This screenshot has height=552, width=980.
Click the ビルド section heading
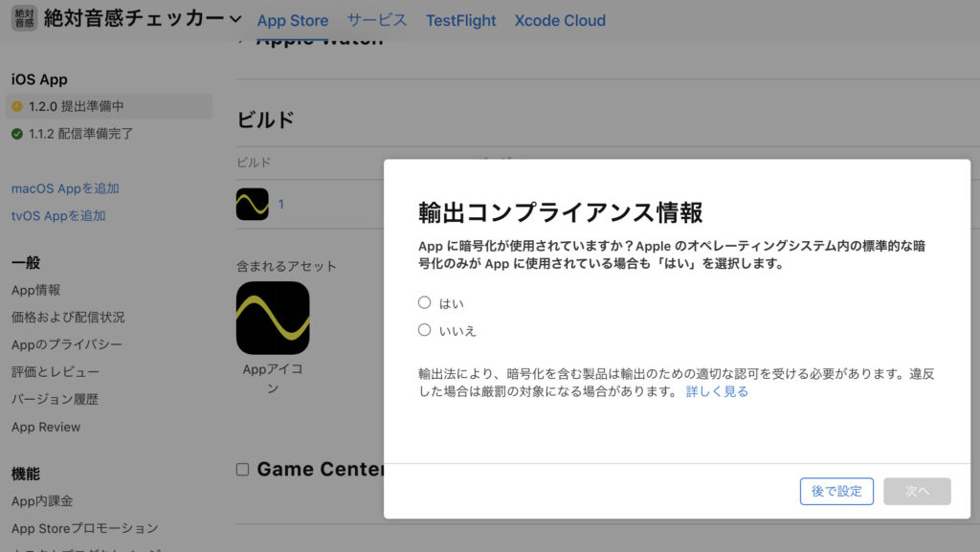click(x=265, y=120)
